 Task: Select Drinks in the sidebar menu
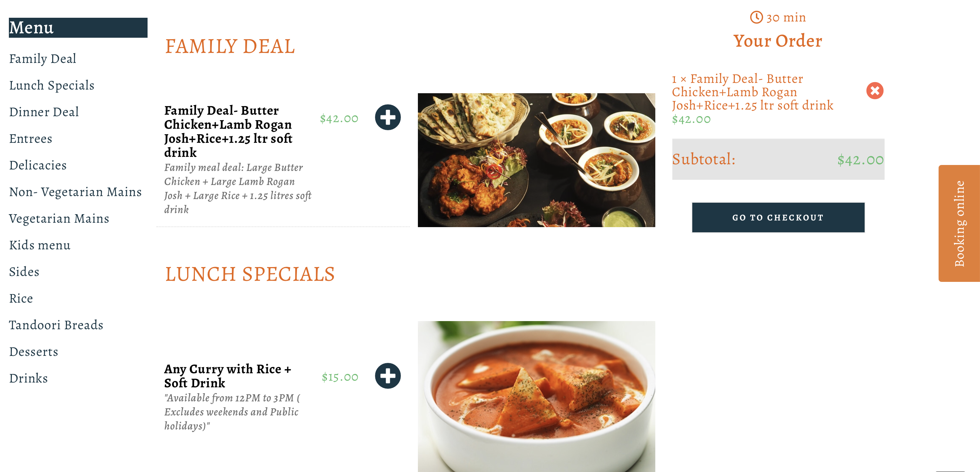tap(28, 378)
